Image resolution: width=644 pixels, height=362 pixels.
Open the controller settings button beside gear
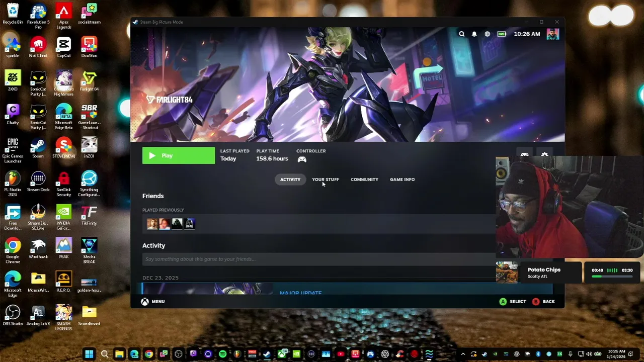click(524, 155)
